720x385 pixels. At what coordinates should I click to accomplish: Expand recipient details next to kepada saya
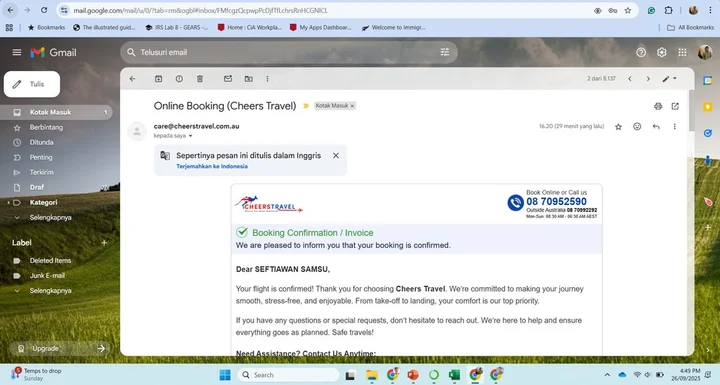(x=190, y=136)
